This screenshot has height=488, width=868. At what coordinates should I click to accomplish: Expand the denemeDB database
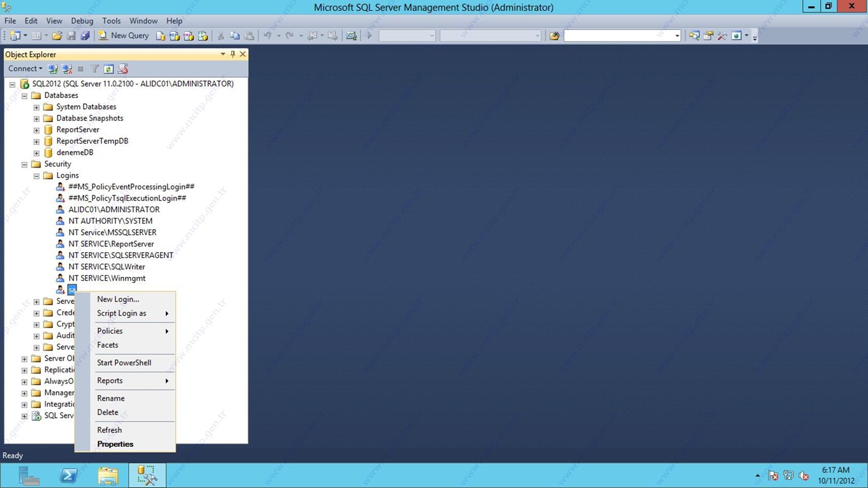[x=37, y=153]
